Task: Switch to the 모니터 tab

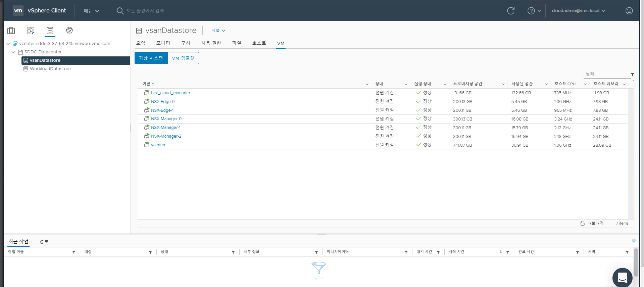Action: pyautogui.click(x=163, y=43)
